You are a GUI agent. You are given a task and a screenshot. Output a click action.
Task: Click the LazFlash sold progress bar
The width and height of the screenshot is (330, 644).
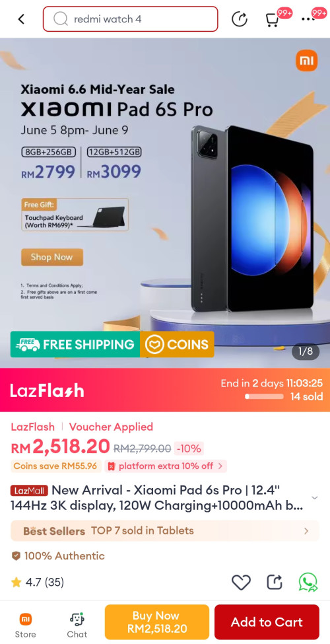point(264,397)
